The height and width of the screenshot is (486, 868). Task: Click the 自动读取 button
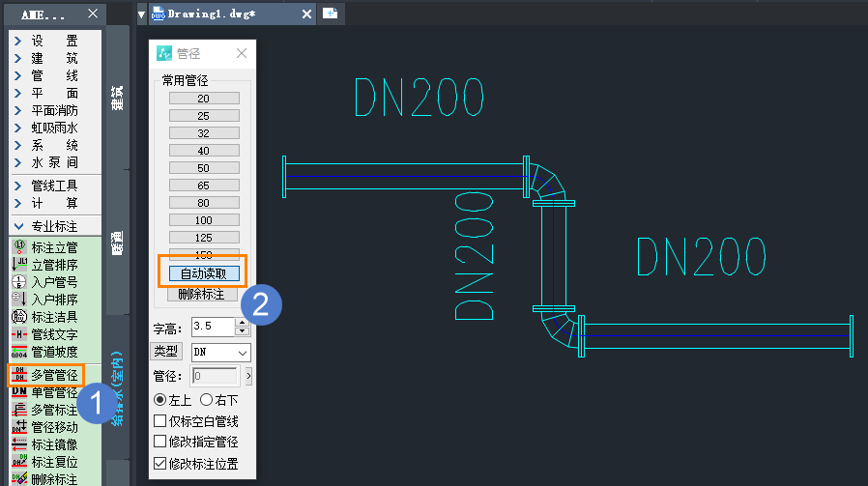click(204, 273)
